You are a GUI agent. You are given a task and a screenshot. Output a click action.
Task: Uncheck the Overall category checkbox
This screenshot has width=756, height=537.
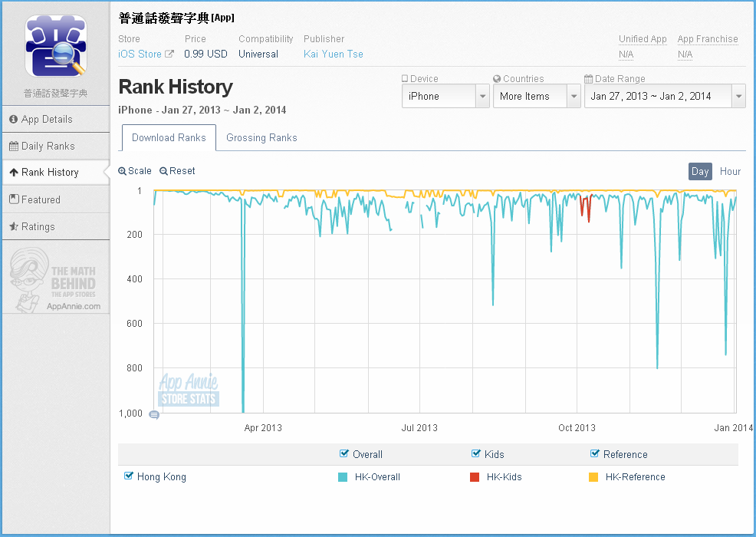click(x=344, y=454)
